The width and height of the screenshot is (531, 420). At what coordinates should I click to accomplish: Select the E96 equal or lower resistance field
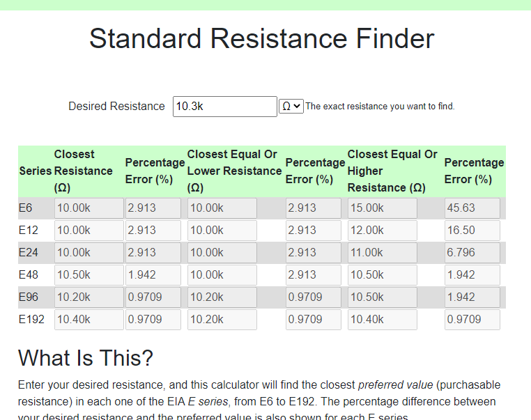(x=222, y=297)
